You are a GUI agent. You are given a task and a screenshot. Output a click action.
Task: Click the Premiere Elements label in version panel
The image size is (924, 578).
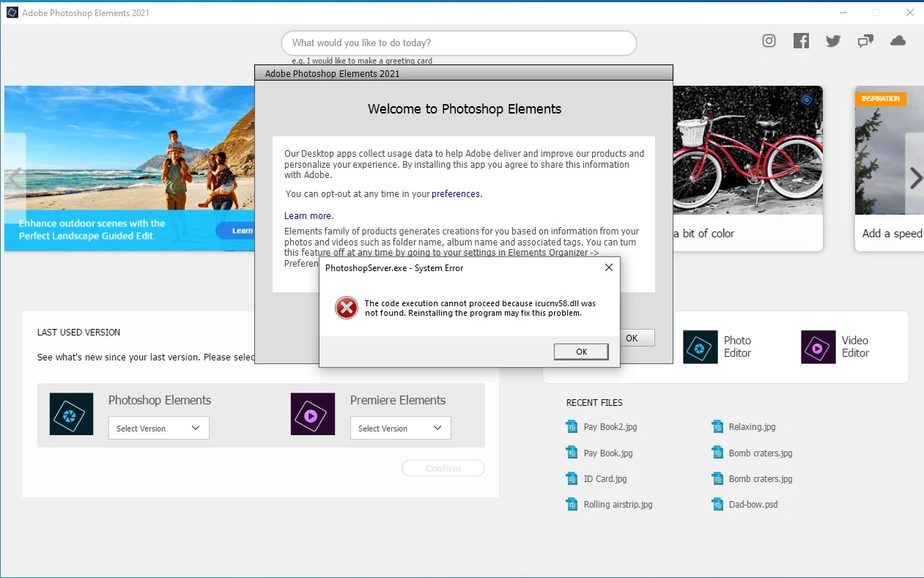[x=398, y=400]
